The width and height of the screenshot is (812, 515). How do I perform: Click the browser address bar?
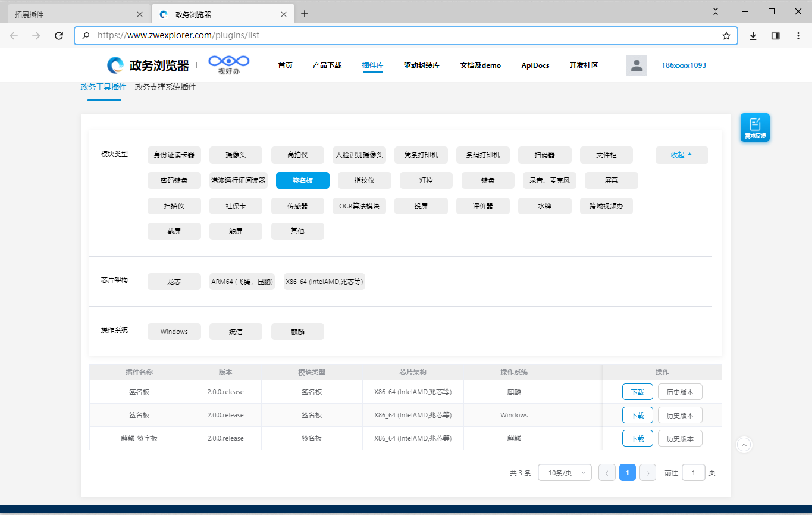click(406, 36)
